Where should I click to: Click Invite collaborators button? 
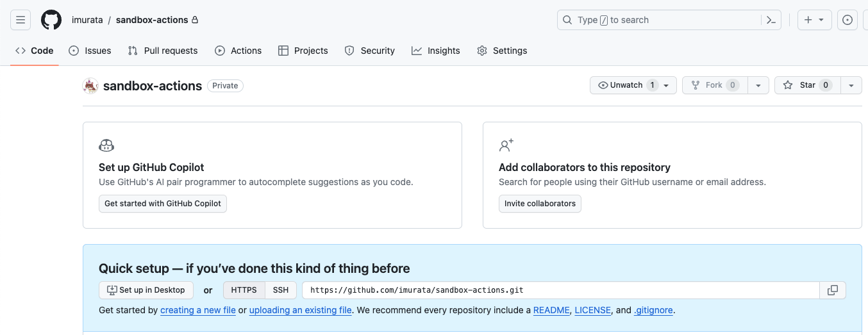540,204
